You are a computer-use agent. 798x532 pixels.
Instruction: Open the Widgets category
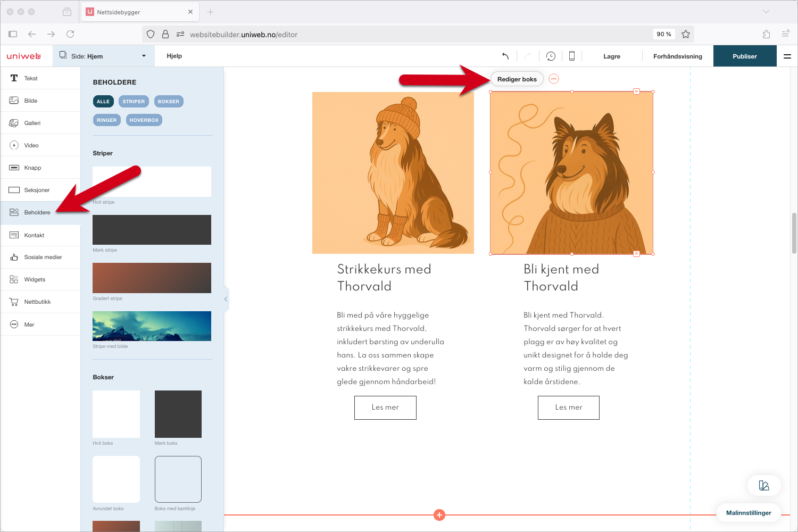click(x=40, y=279)
